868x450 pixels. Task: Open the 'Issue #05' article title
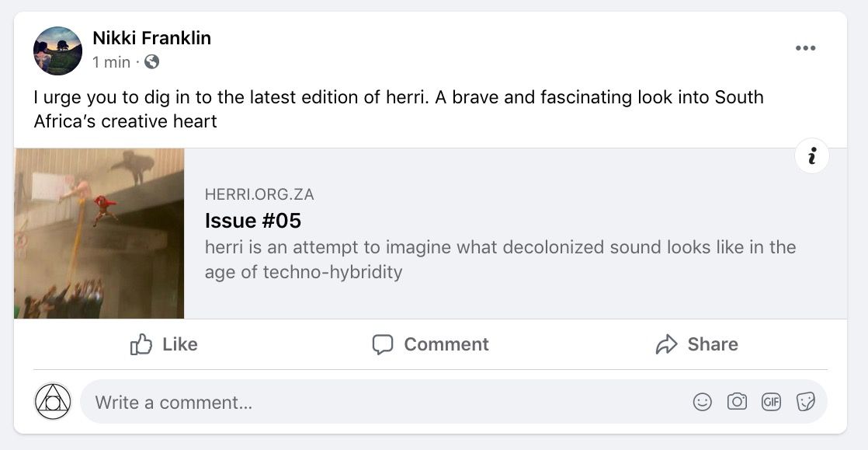(x=252, y=220)
